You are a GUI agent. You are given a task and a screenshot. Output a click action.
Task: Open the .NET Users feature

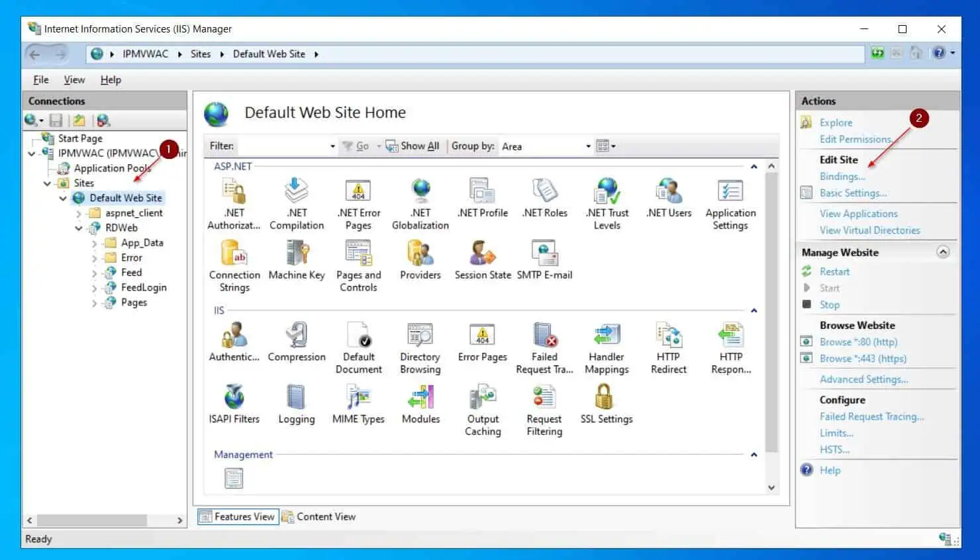coord(669,199)
